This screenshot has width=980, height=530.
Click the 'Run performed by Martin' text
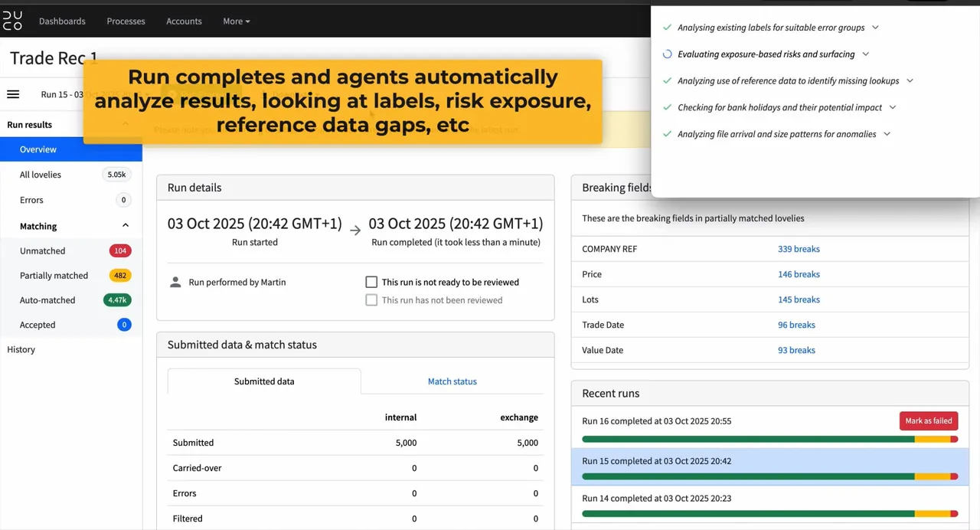(237, 282)
